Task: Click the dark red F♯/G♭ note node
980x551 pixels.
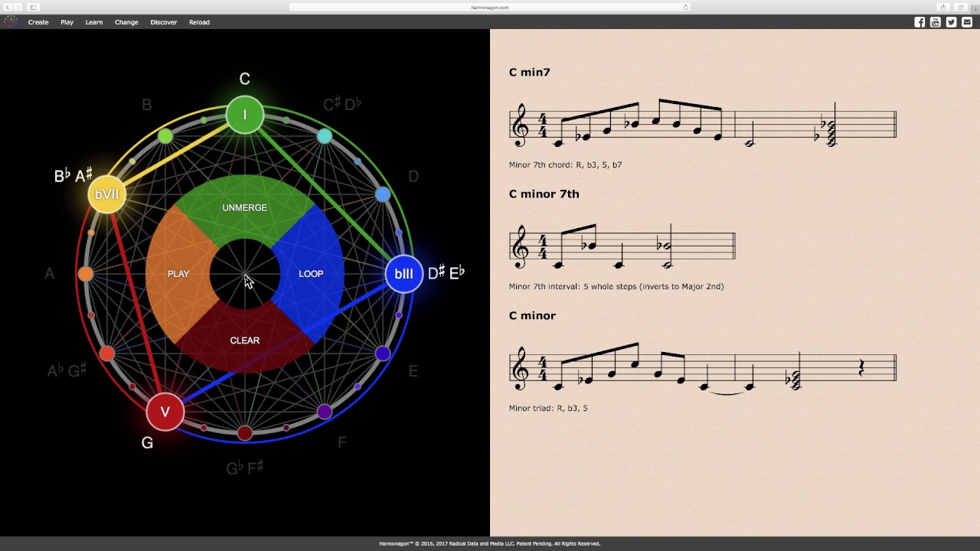Action: (245, 433)
